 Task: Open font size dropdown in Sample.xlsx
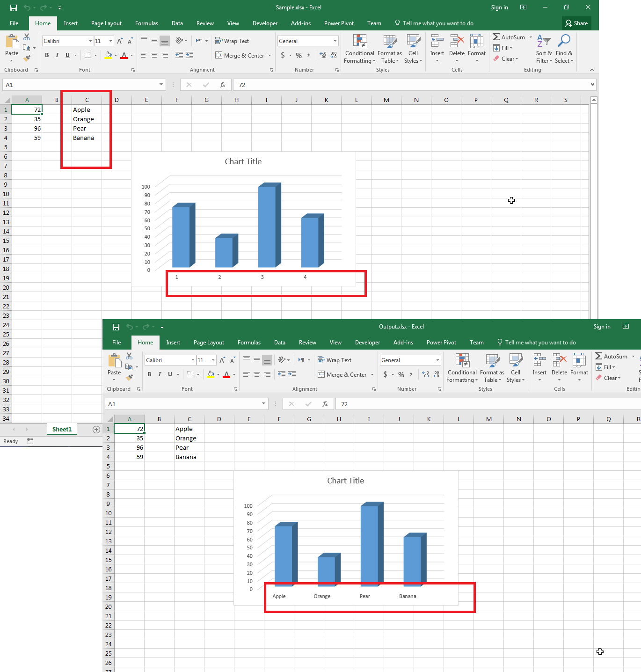pos(110,41)
